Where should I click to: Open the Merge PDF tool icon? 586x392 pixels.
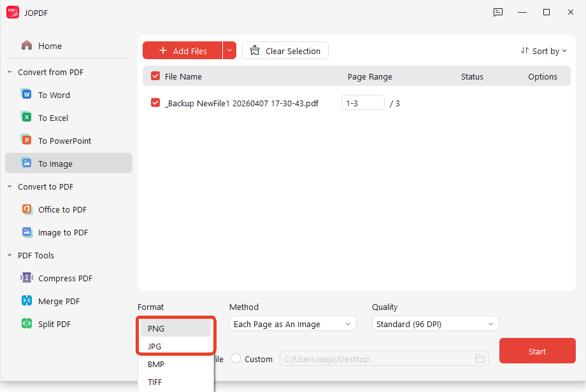(x=27, y=300)
